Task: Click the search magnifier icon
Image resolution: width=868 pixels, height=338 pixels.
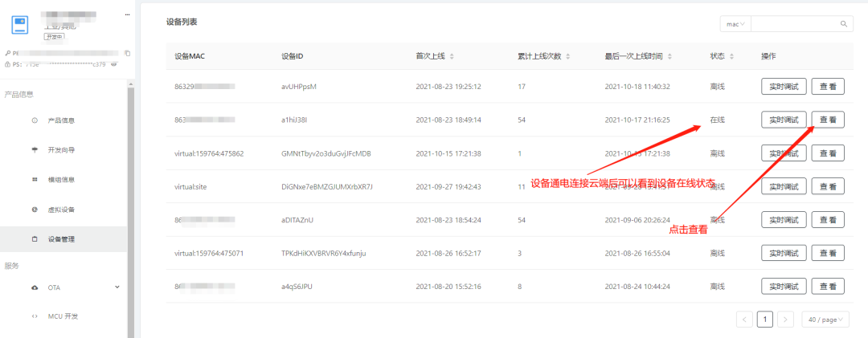Action: [x=844, y=24]
